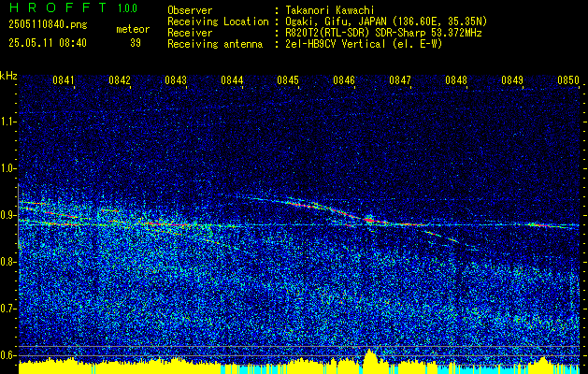The image size is (588, 374).
Task: Click the 0.8 frequency axis label
Action: tap(7, 262)
